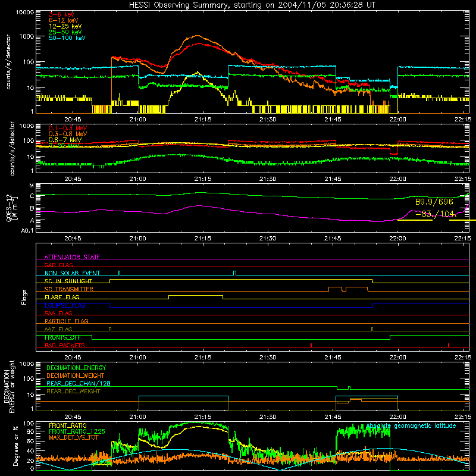
Task: Click the BAD_PACKETS flag label
Action: pos(65,345)
